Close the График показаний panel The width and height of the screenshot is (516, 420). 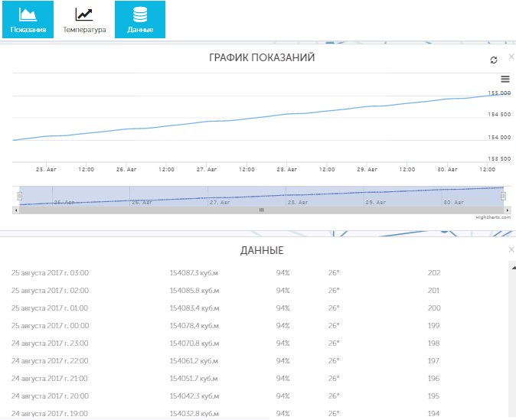(x=511, y=57)
